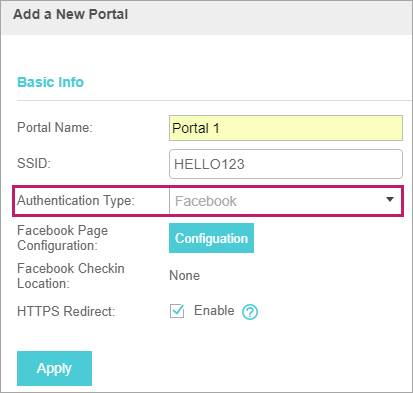This screenshot has width=413, height=393.
Task: Click the Facebook Page Configuration label
Action: click(62, 238)
